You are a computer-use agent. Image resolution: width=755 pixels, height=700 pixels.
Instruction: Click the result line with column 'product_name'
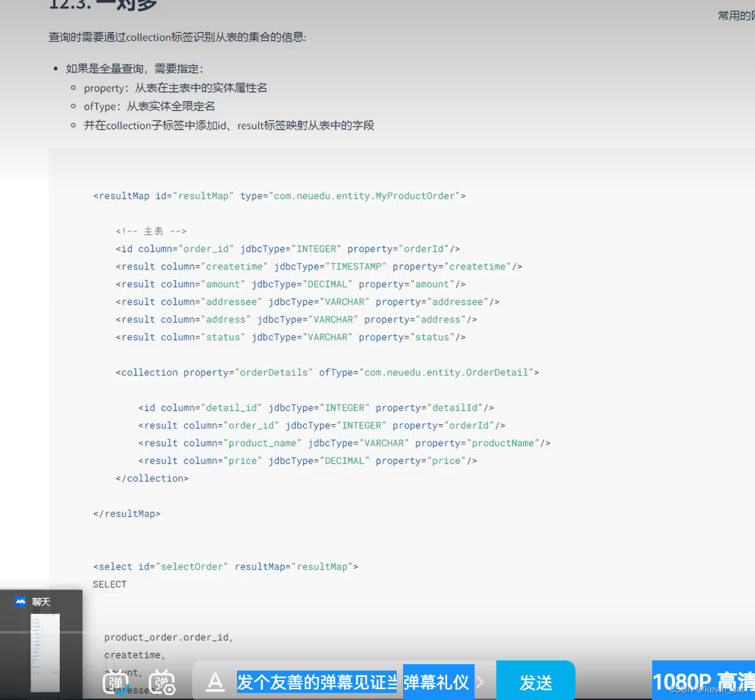pyautogui.click(x=344, y=443)
